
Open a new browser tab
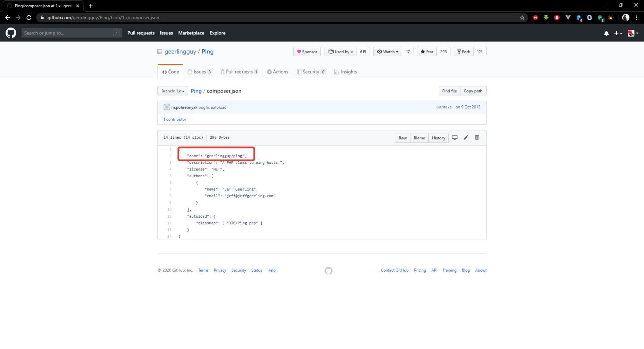[x=91, y=6]
